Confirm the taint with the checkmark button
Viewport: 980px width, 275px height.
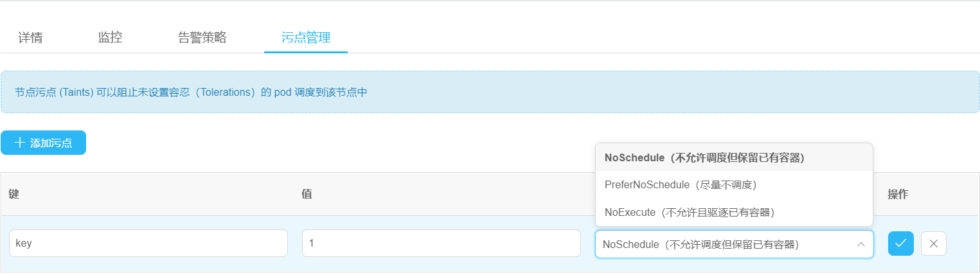tap(900, 244)
